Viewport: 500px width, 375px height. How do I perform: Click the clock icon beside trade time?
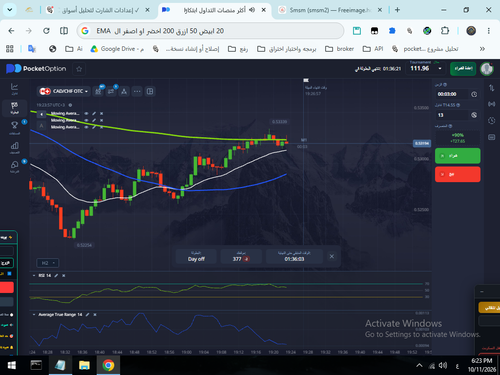point(474,94)
